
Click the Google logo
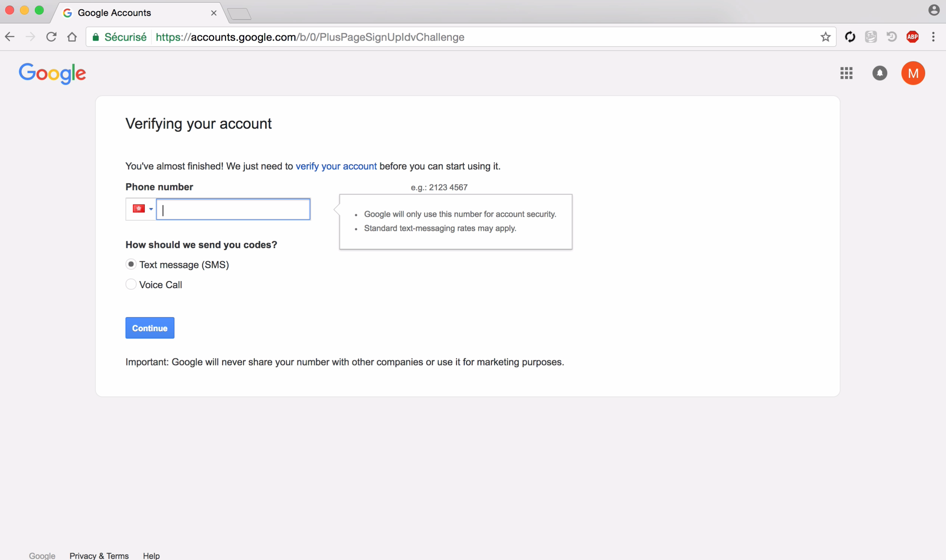point(52,73)
